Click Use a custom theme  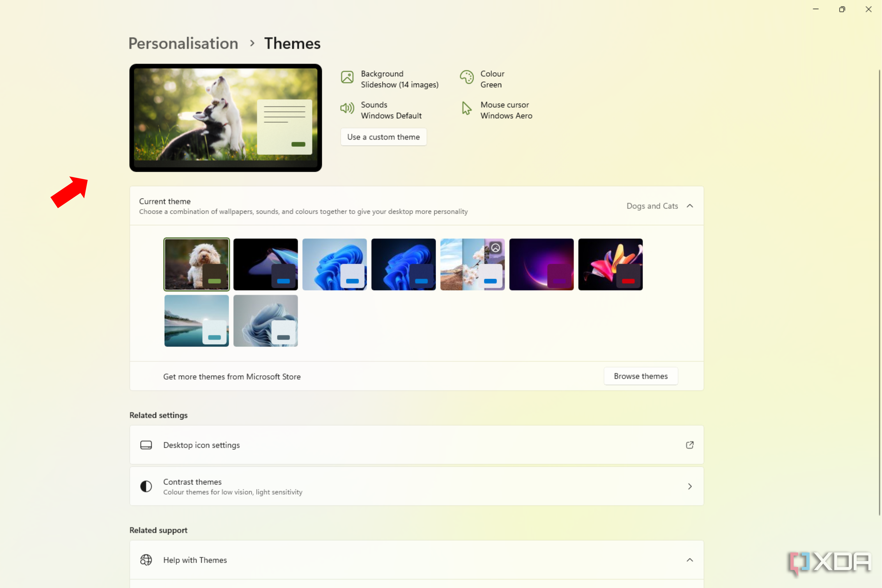(x=383, y=137)
